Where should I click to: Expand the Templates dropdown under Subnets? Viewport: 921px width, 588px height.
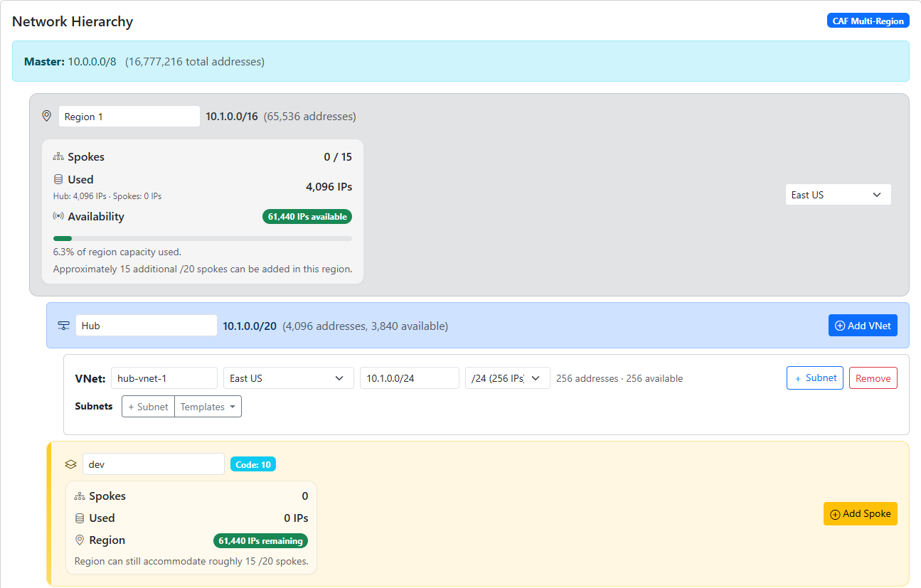click(208, 406)
